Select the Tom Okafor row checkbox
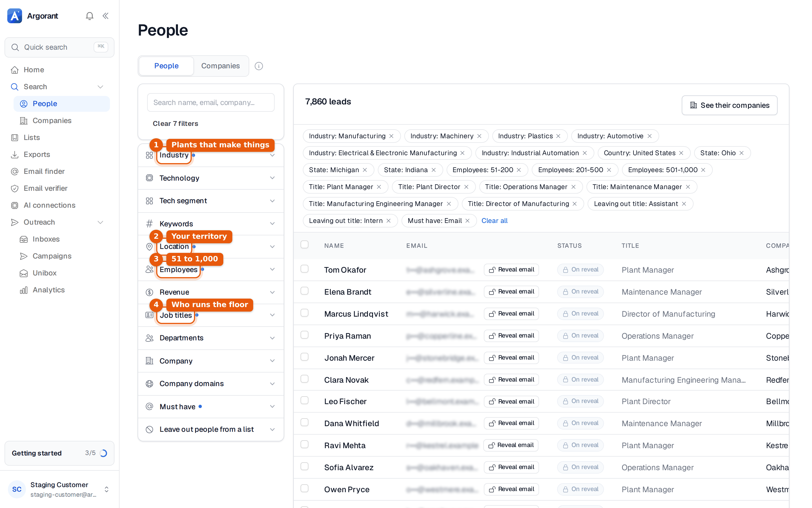The image size is (812, 508). point(304,269)
